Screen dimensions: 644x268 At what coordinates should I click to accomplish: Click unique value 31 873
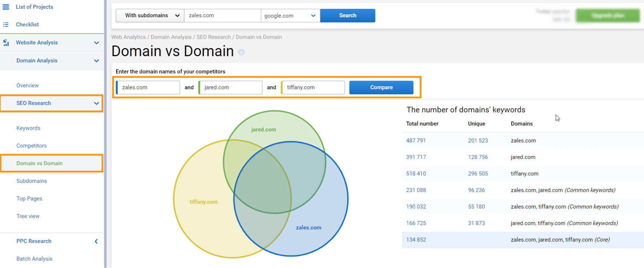pyautogui.click(x=476, y=223)
